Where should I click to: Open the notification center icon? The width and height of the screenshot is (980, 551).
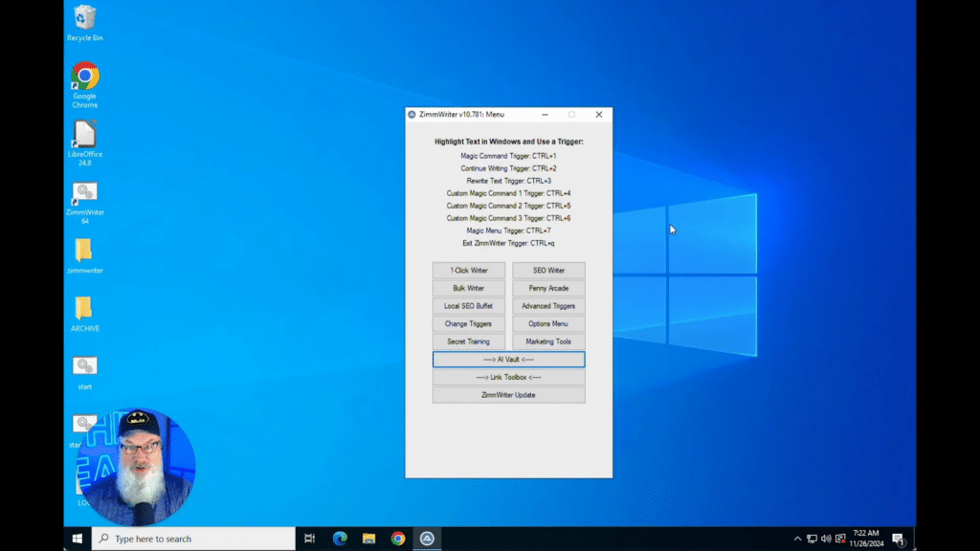(899, 539)
